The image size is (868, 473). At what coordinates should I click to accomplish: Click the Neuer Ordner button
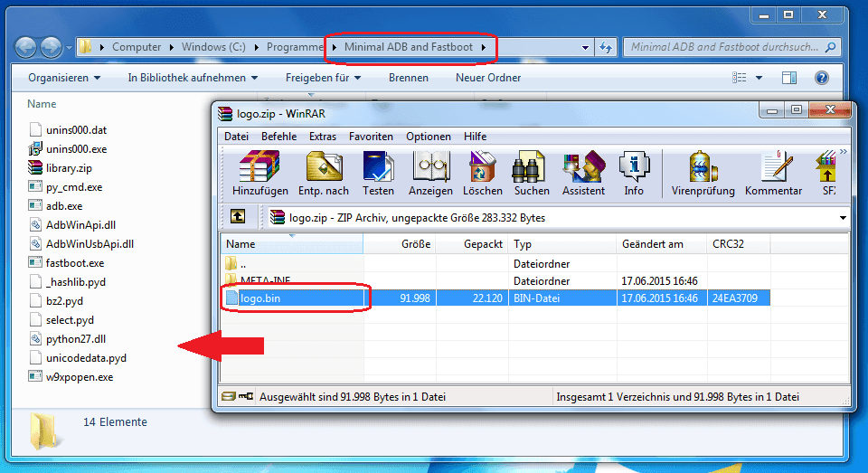(x=488, y=78)
